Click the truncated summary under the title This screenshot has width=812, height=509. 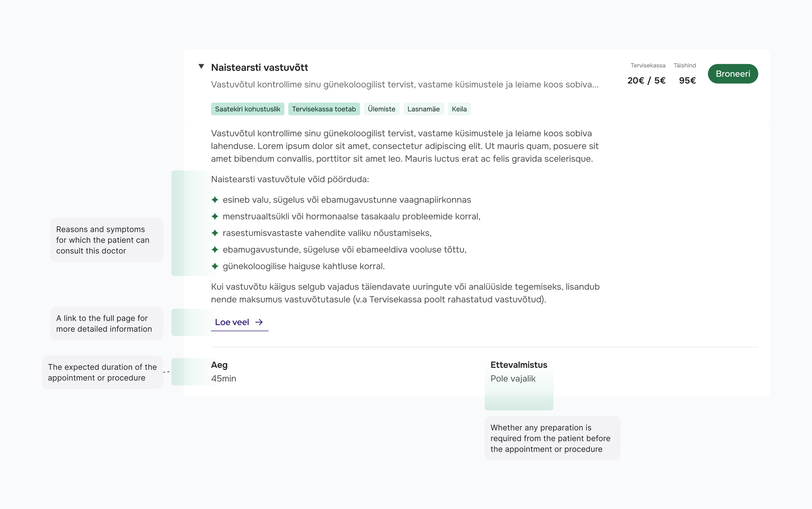(x=405, y=84)
